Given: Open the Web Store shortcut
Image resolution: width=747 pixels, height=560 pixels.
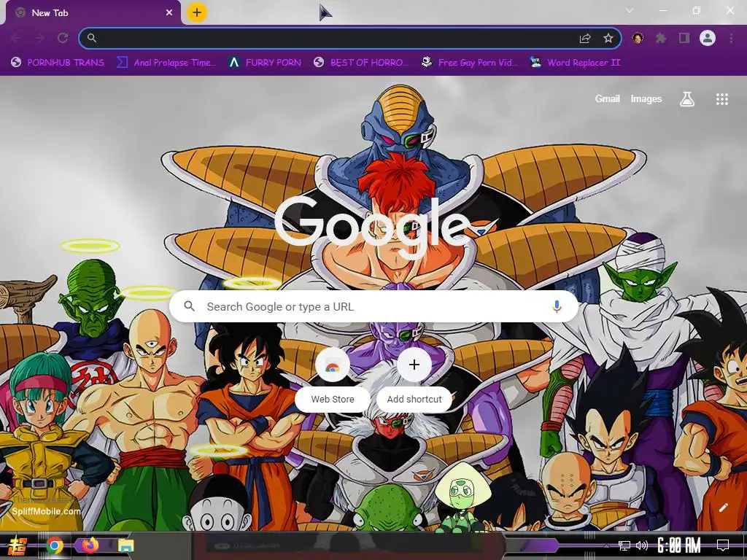Looking at the screenshot, I should pos(333,379).
